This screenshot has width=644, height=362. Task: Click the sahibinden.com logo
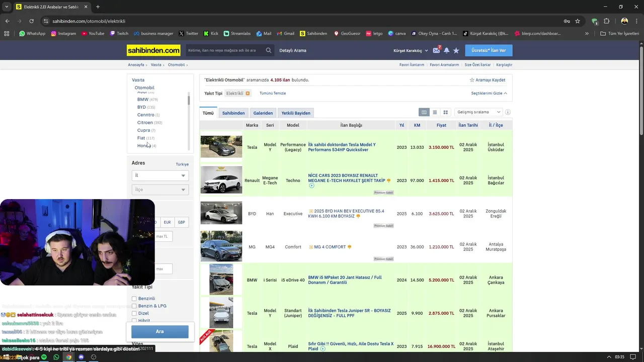coord(153,50)
